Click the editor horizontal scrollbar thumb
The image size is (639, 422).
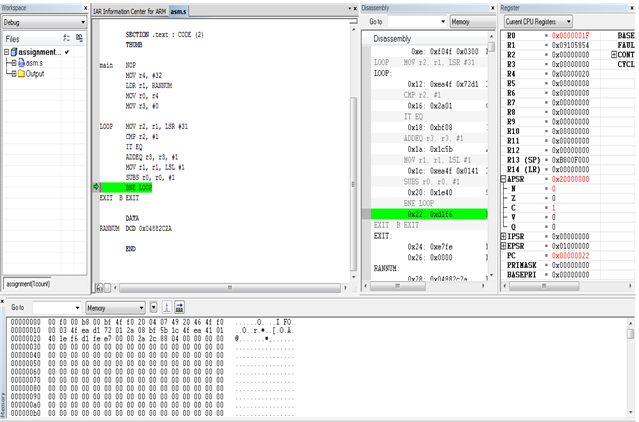[230, 288]
